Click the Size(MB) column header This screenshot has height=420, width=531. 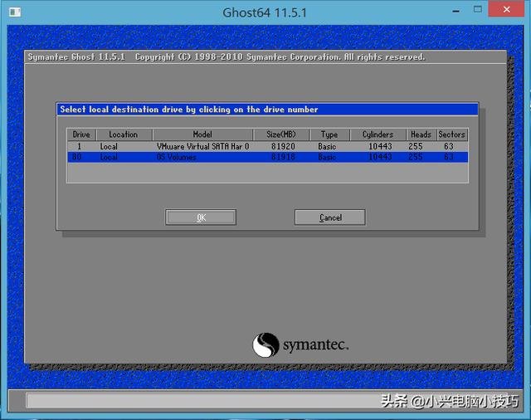(281, 134)
